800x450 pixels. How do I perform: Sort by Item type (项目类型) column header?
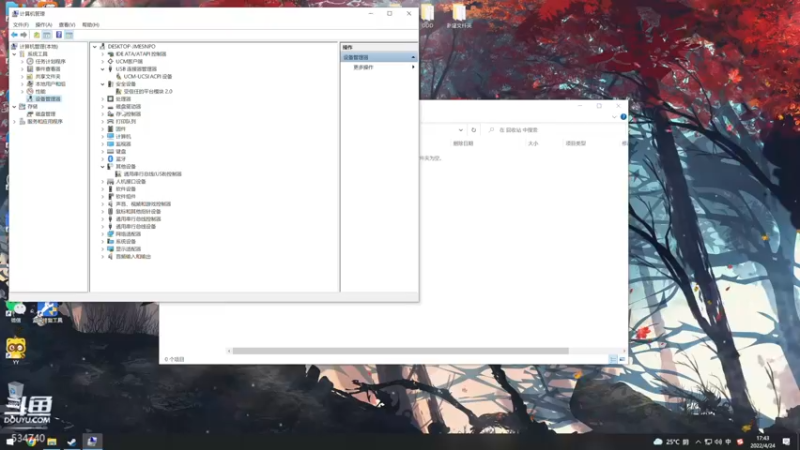click(576, 143)
